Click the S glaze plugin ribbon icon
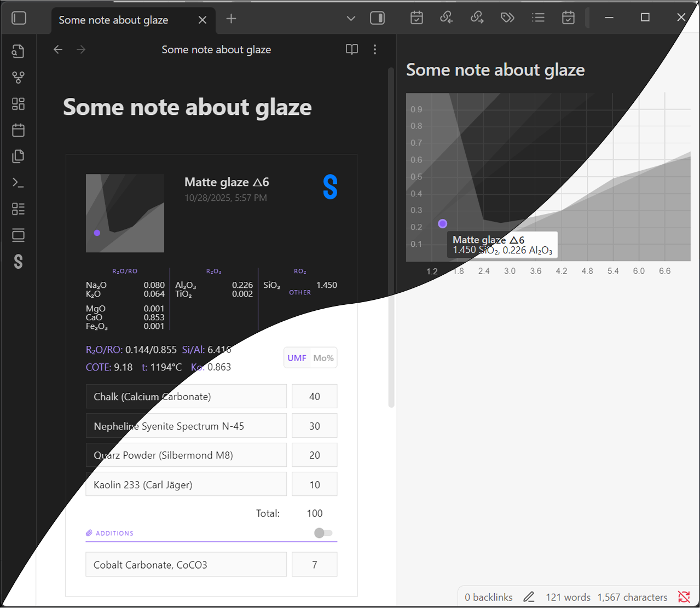Viewport: 700px width, 608px height. pyautogui.click(x=18, y=262)
